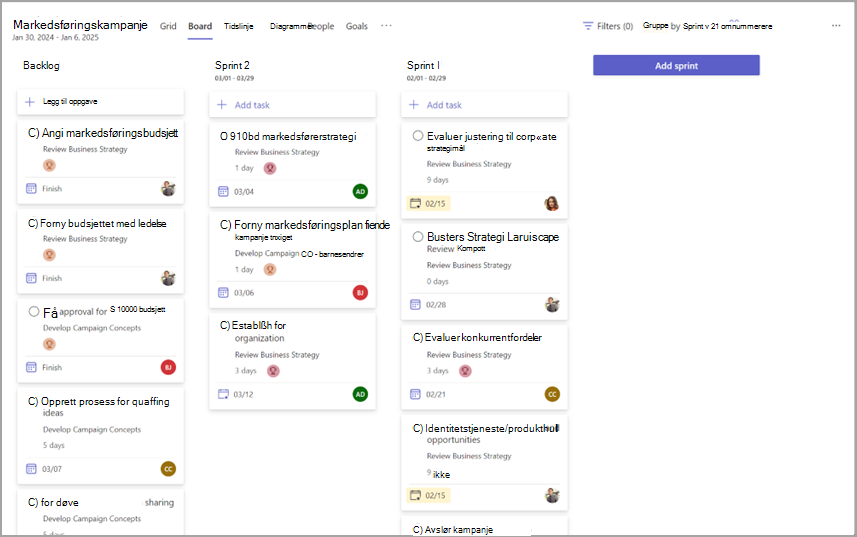Open Filters (0) menu
857x537 pixels.
pos(608,26)
